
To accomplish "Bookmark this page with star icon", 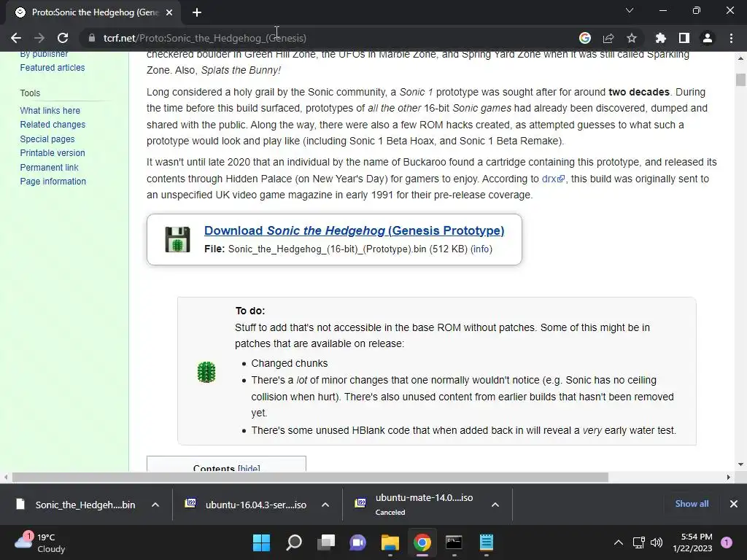I will click(631, 38).
